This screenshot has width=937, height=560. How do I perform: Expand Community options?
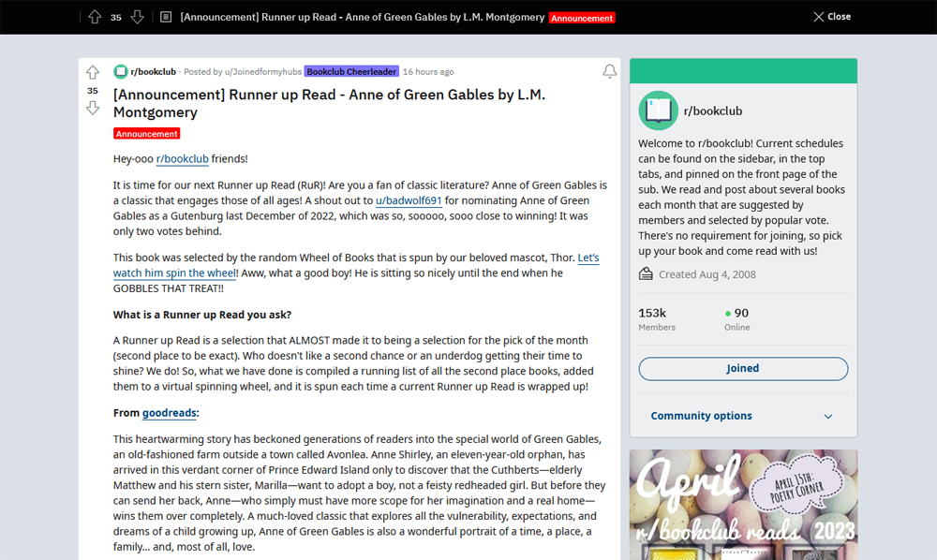743,416
